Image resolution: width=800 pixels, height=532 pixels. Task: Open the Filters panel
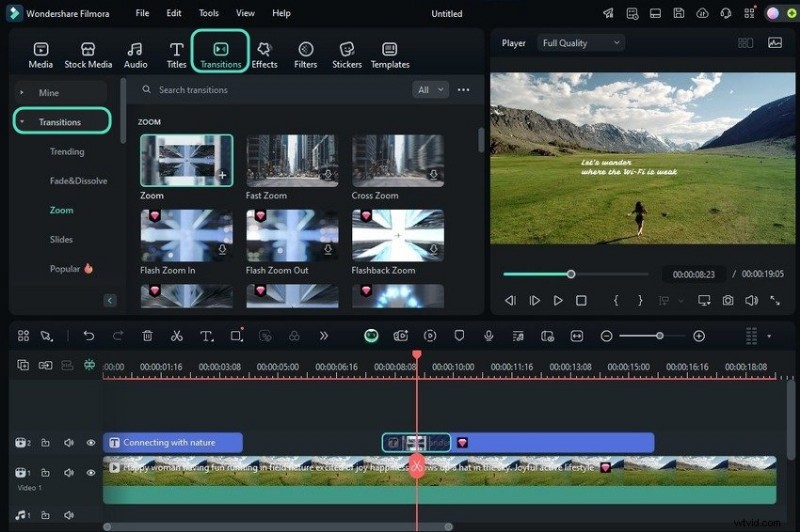pyautogui.click(x=306, y=54)
